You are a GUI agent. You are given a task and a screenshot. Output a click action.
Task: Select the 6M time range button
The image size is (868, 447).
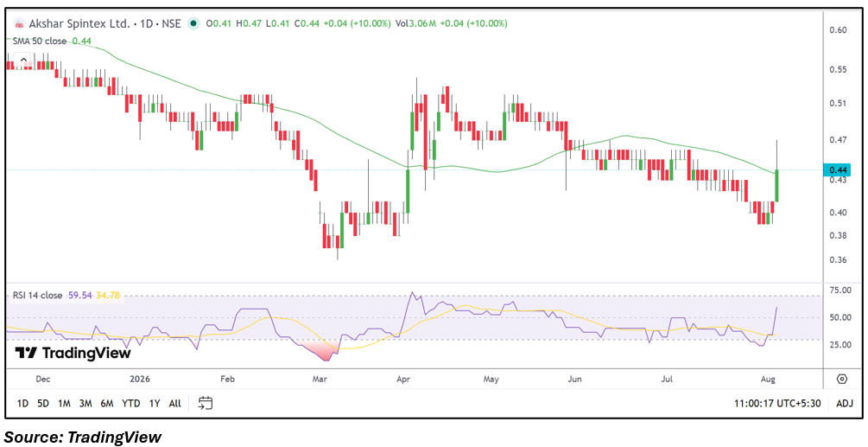click(x=106, y=403)
